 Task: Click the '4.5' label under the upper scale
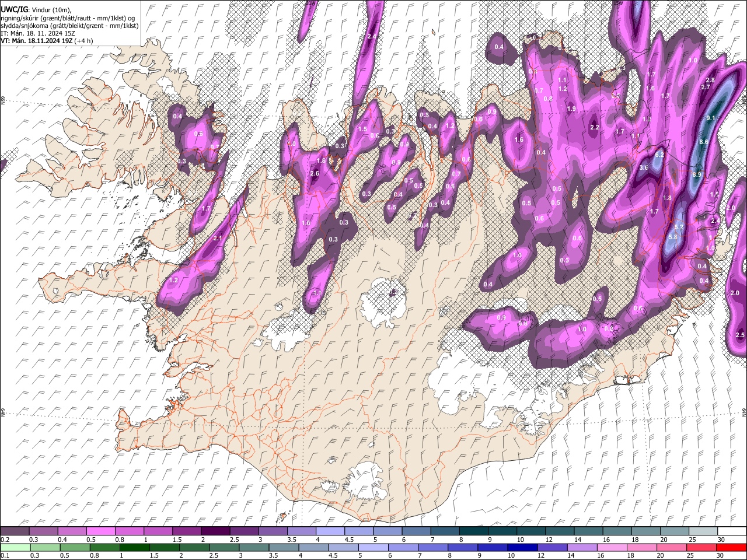click(349, 540)
